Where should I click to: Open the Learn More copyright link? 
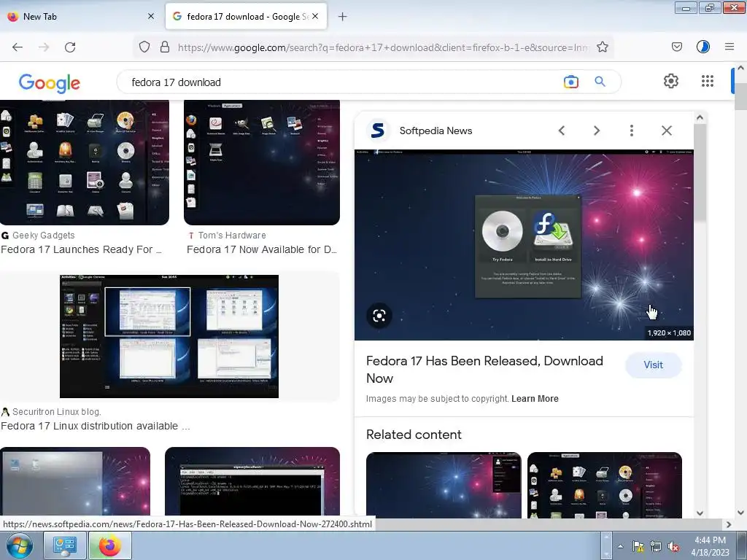coord(535,399)
